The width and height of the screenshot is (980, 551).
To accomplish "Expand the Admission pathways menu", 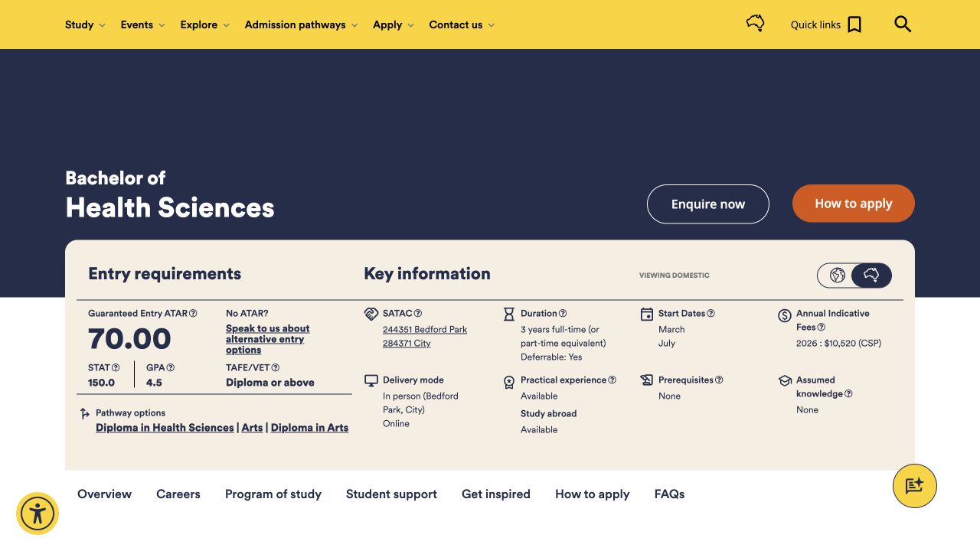I will [302, 24].
